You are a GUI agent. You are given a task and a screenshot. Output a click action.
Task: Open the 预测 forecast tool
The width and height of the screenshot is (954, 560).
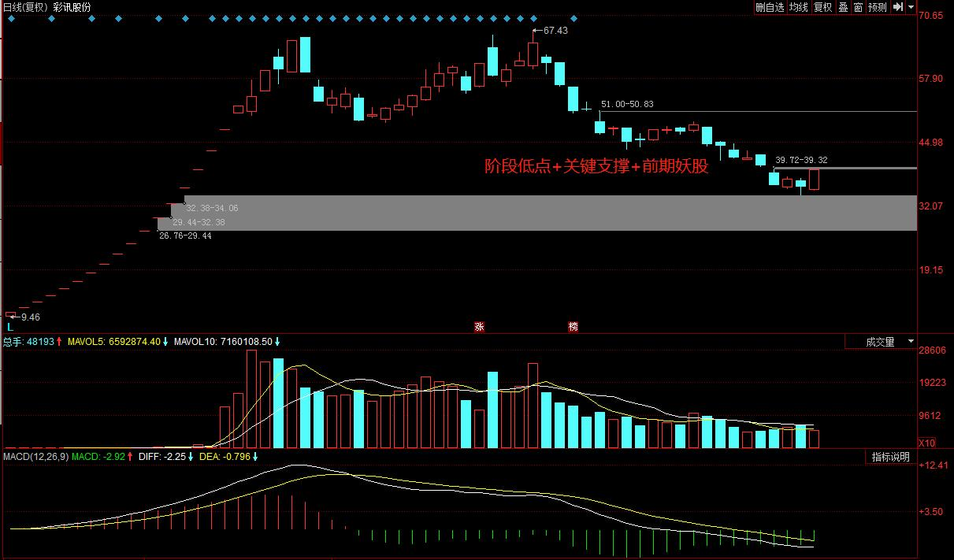(877, 7)
